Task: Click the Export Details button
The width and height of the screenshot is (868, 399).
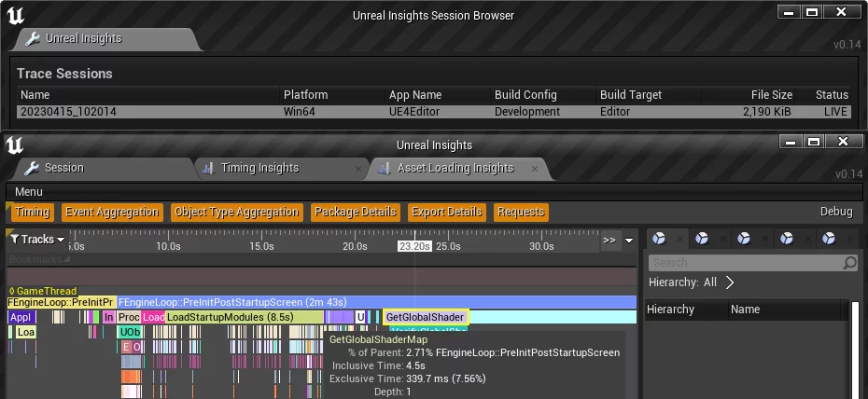Action: point(447,213)
